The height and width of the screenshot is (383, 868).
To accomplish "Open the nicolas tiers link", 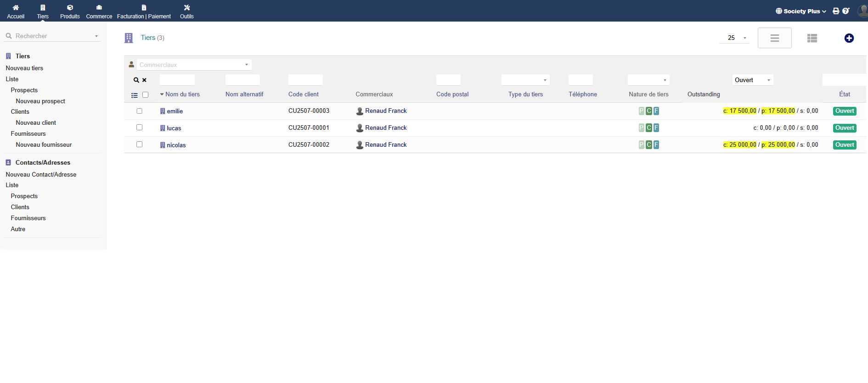I will (x=176, y=145).
